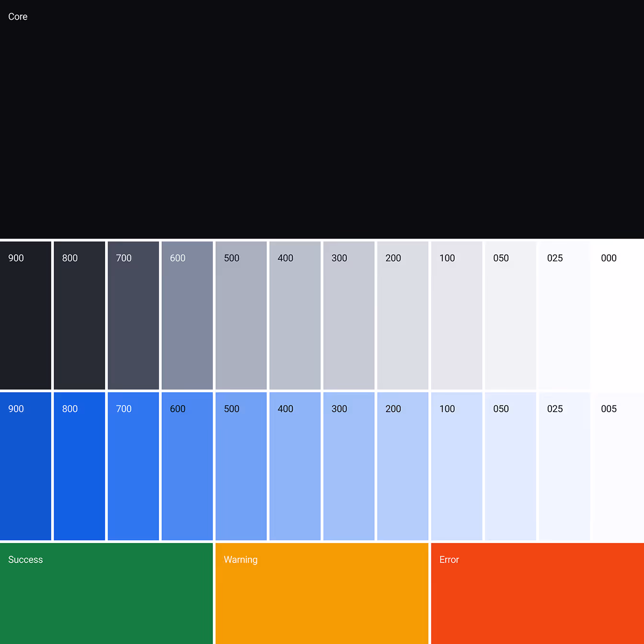Pick the gray 200 swatch
The width and height of the screenshot is (644, 644).
(x=403, y=315)
